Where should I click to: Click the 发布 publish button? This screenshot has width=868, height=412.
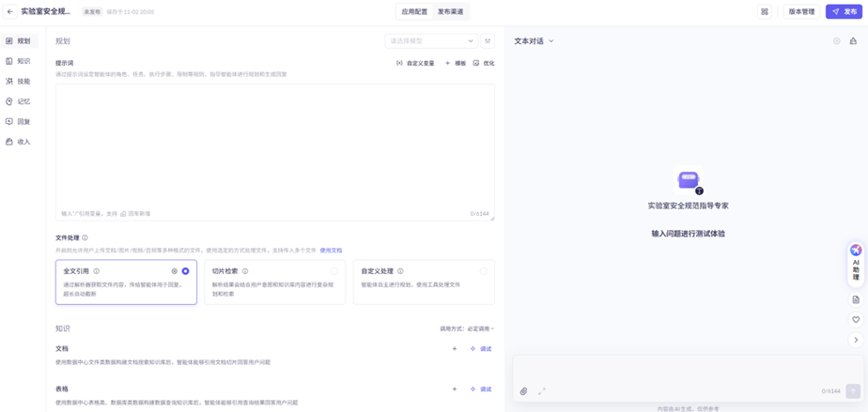844,11
